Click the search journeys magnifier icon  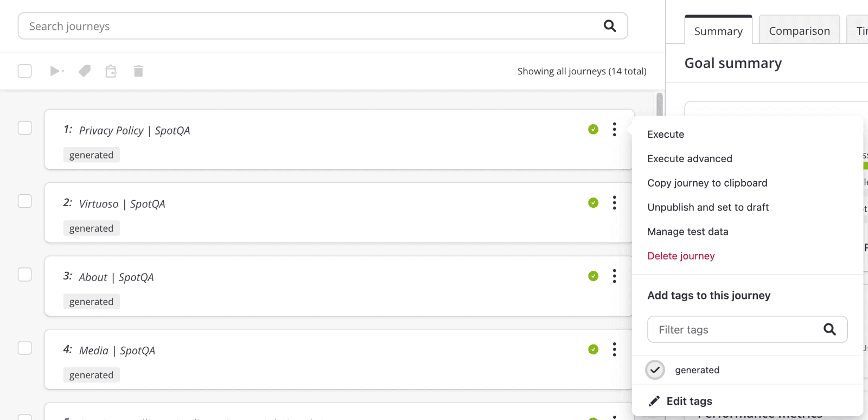pyautogui.click(x=610, y=26)
